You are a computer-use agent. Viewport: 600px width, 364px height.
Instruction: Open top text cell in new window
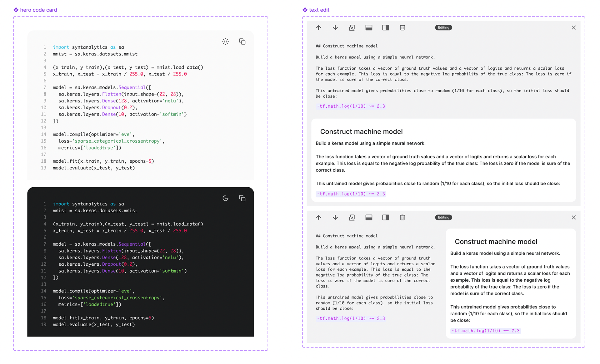click(352, 27)
